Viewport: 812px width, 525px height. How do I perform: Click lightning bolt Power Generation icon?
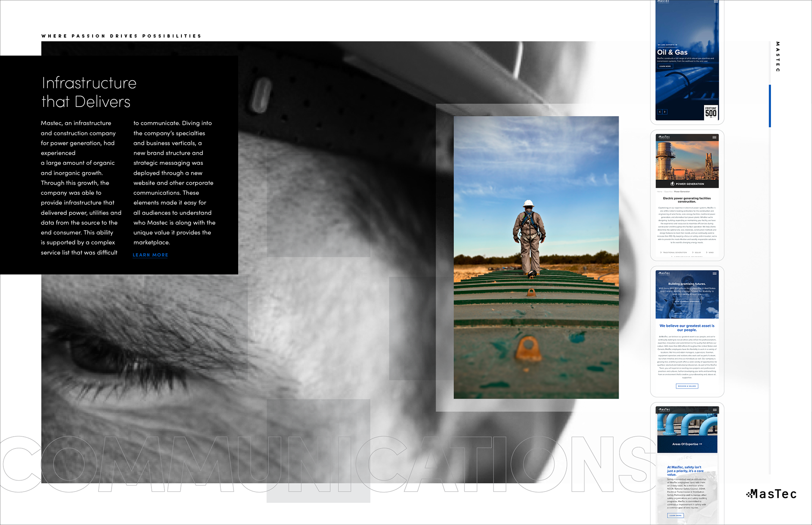point(672,184)
